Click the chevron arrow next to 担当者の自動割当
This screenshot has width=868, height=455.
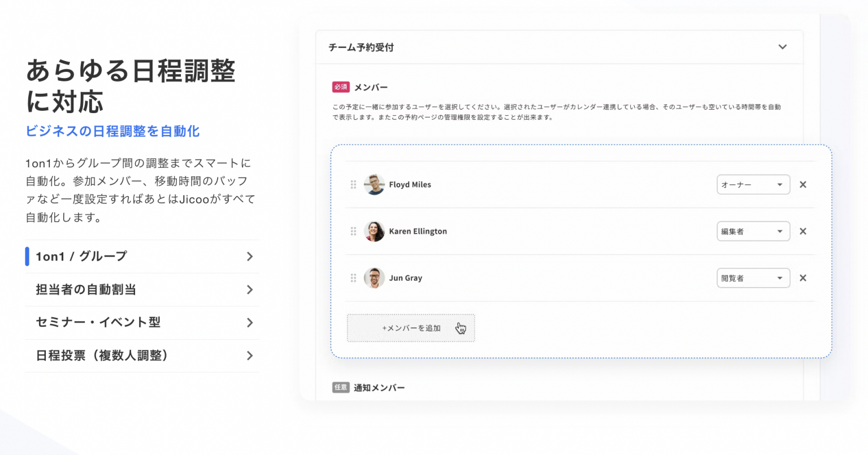click(250, 290)
